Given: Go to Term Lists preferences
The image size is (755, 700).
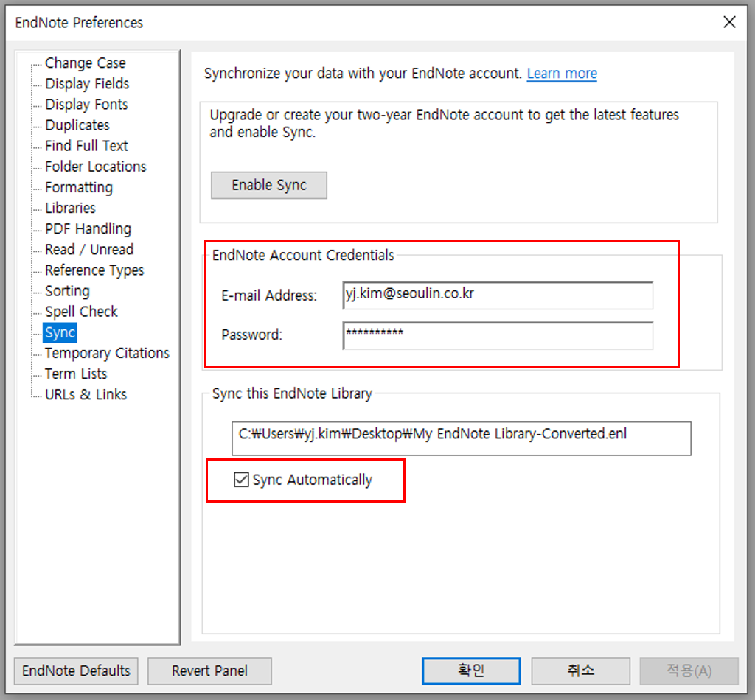Looking at the screenshot, I should pos(76,374).
